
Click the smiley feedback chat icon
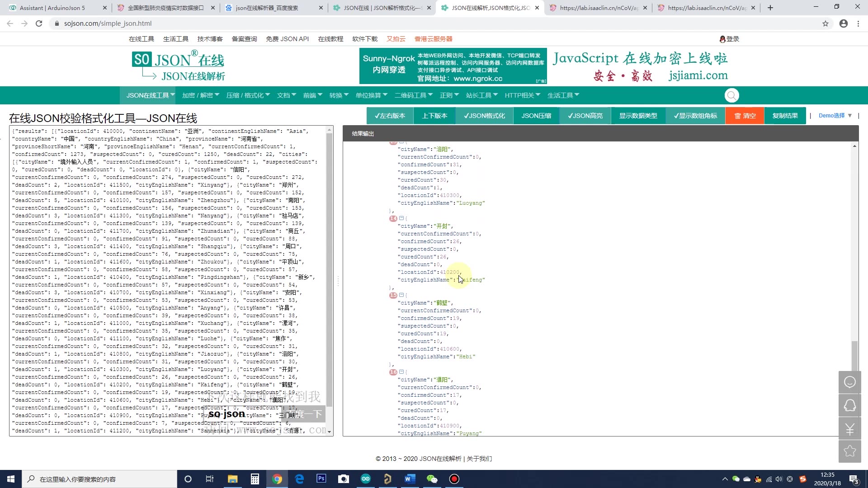click(850, 382)
